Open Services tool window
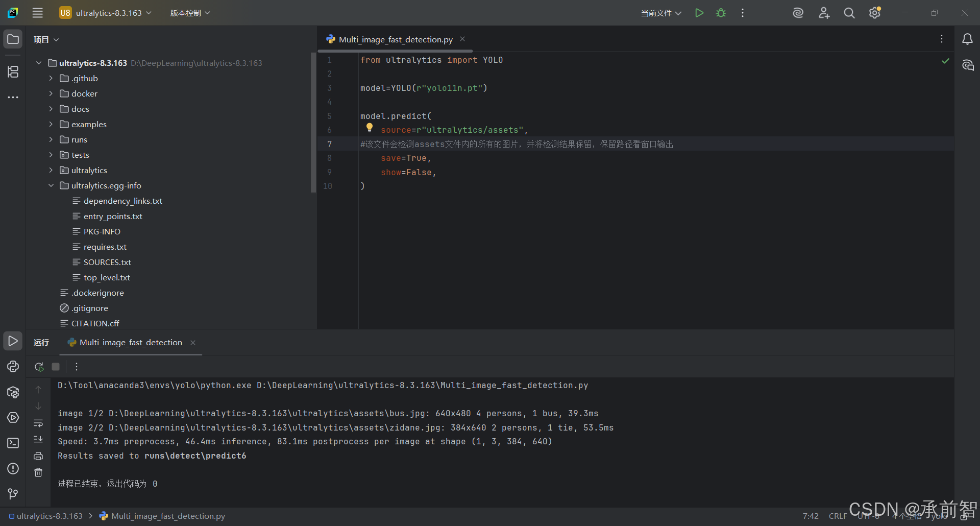 coord(13,417)
